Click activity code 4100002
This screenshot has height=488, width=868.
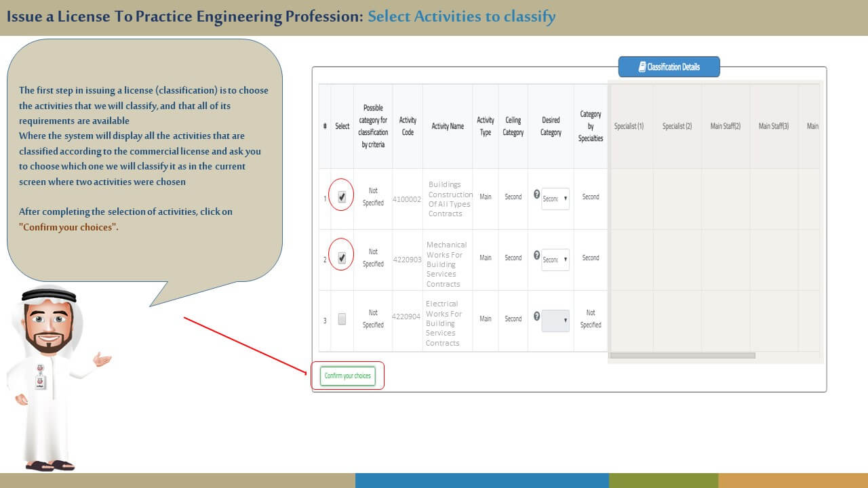[x=407, y=199]
